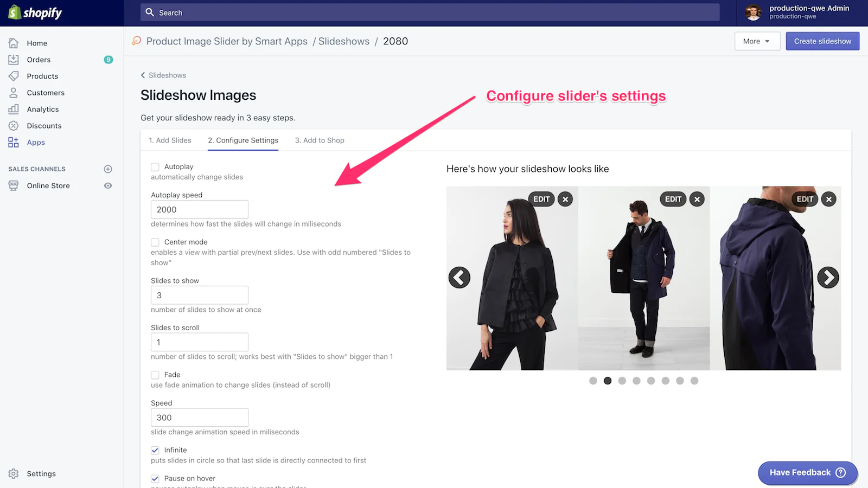Screen dimensions: 868x488
Task: Switch to Add to Shop tab
Action: point(320,140)
